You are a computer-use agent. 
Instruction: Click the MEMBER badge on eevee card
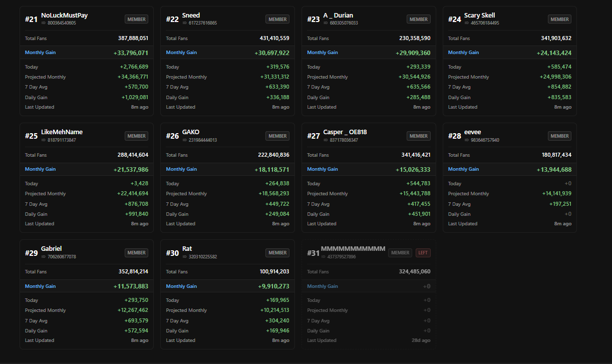tap(559, 136)
